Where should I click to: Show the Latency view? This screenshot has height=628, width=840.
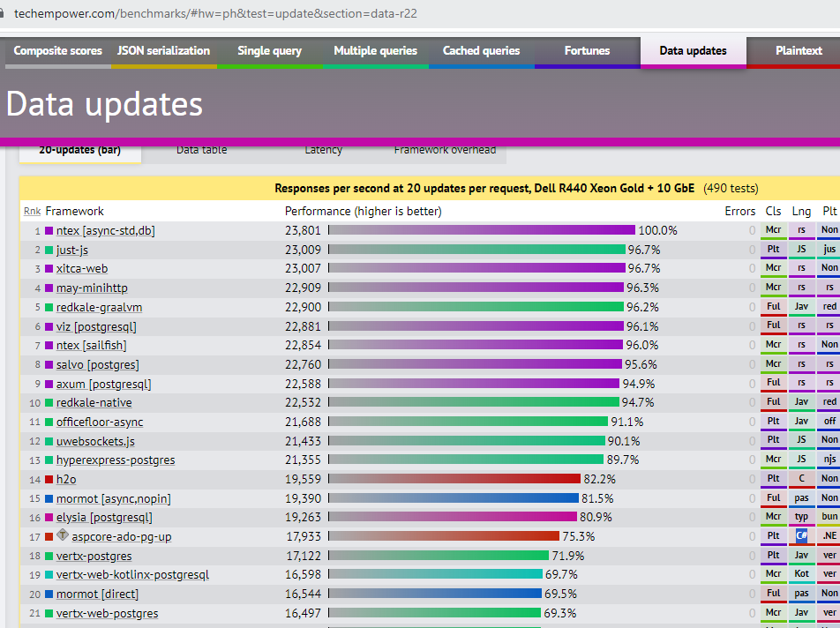[323, 151]
